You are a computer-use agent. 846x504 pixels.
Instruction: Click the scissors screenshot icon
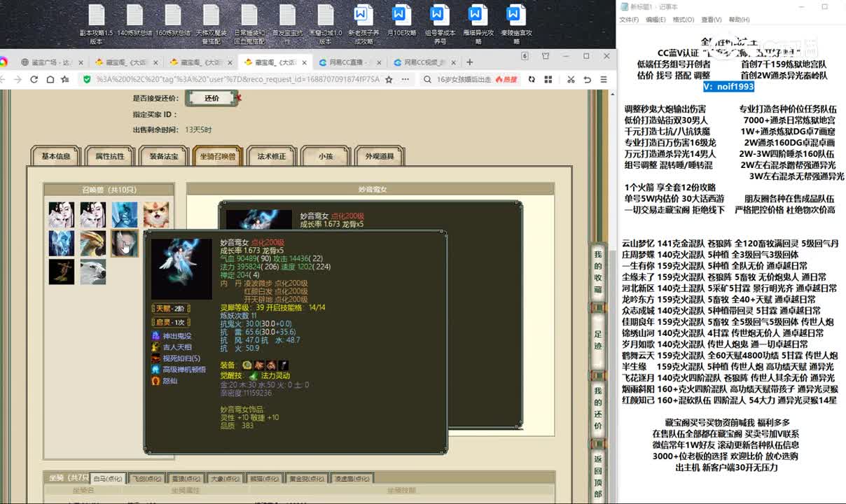point(571,80)
